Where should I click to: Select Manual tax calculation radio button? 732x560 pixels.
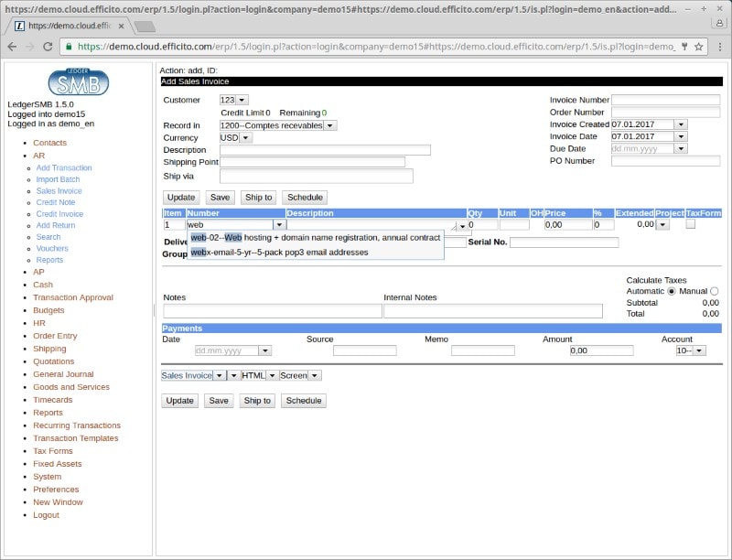[715, 291]
